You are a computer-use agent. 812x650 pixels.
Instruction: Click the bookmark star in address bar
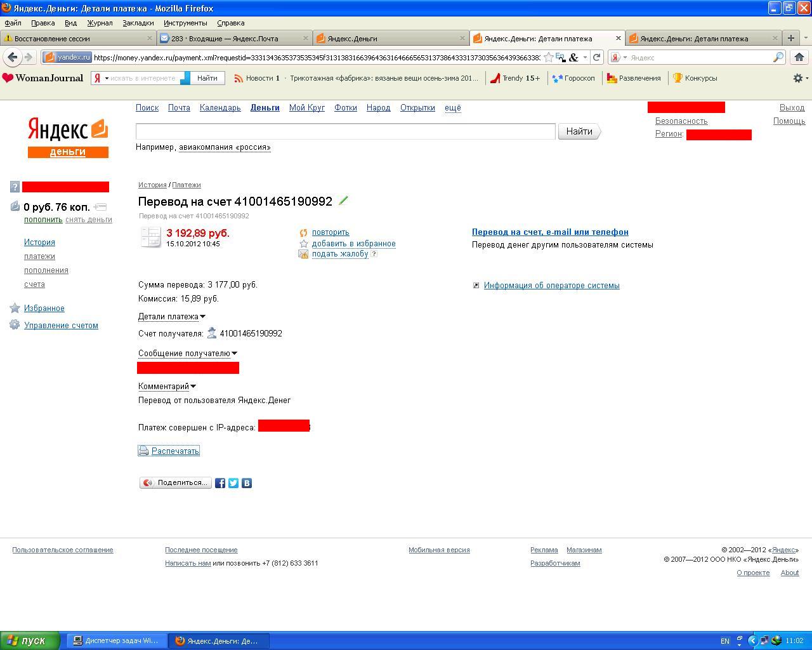pyautogui.click(x=548, y=57)
